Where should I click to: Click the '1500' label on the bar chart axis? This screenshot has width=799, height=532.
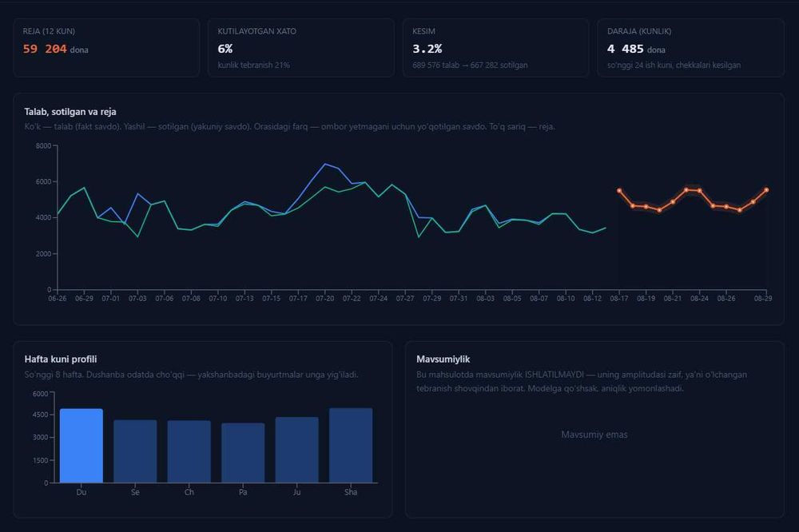tap(40, 461)
